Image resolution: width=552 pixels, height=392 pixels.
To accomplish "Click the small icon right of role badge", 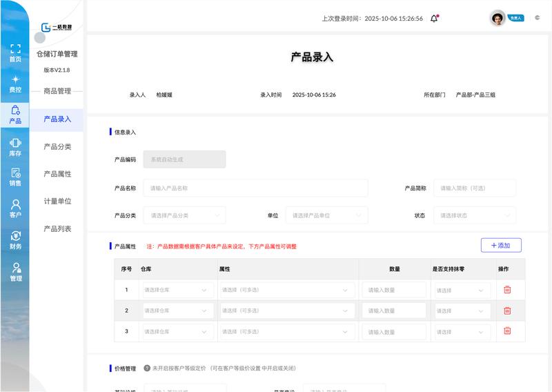I will tap(538, 18).
